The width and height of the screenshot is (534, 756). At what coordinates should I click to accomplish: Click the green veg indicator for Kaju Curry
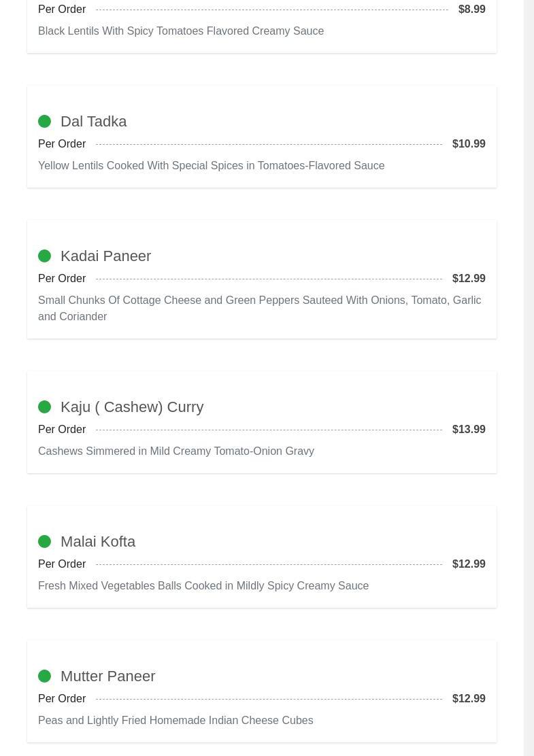coord(44,407)
